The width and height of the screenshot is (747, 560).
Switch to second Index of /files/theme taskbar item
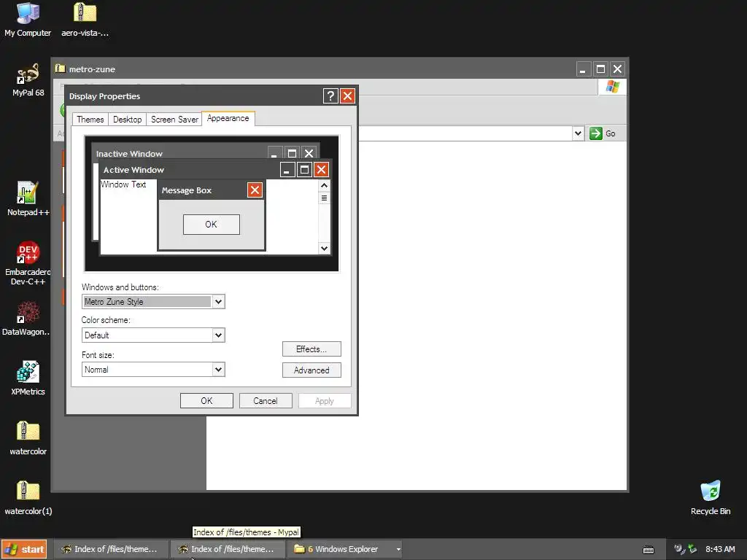pyautogui.click(x=228, y=549)
